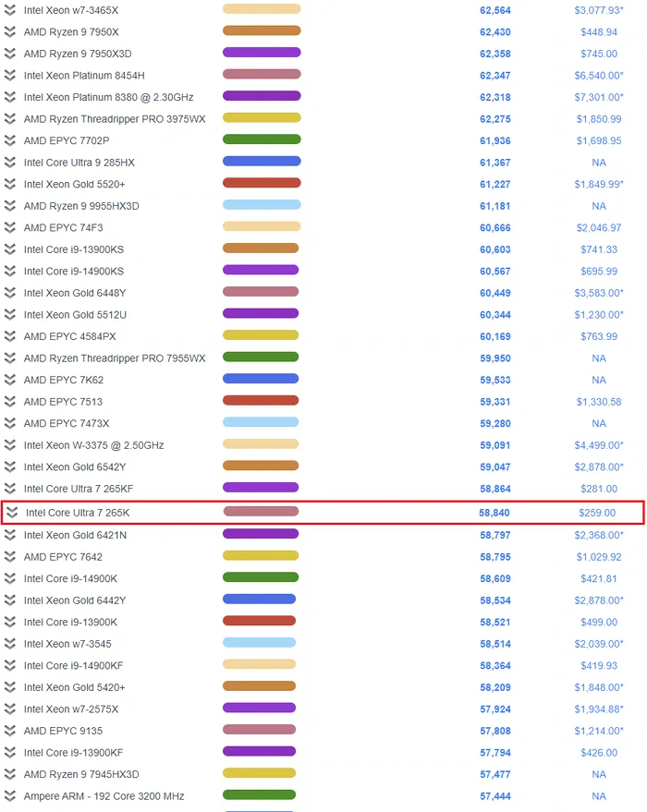Expand the Intel Core Ultra 9 285HX chevron

coord(10,162)
